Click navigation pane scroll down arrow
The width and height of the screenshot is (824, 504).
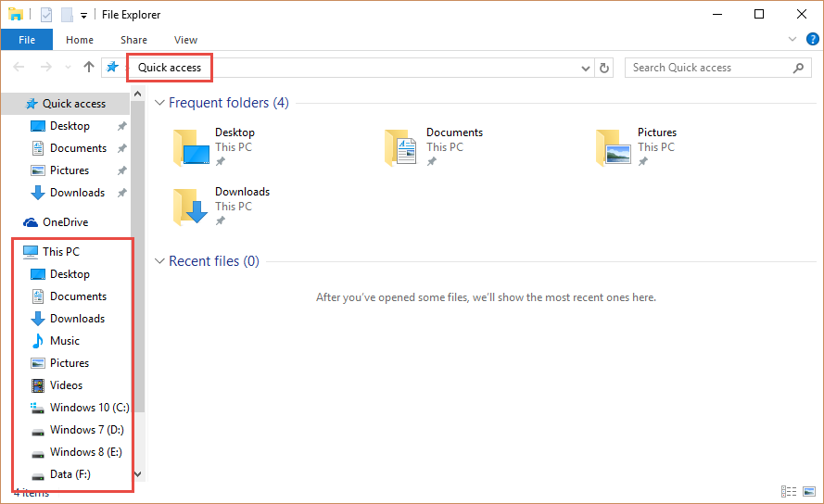[138, 474]
